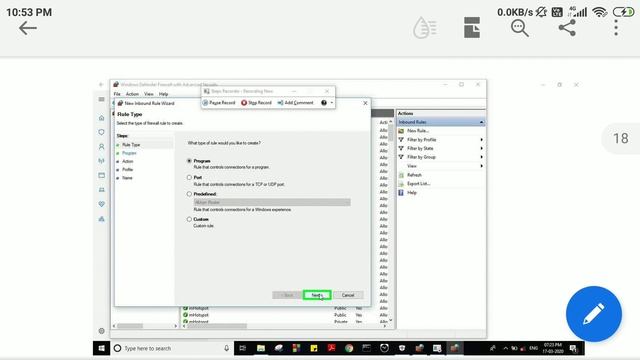This screenshot has width=640, height=360.
Task: Tap the page number 18 badge
Action: [x=621, y=138]
